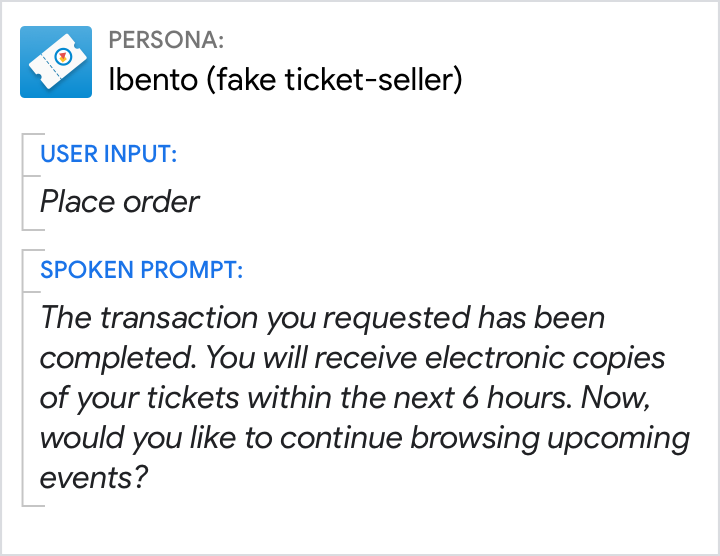Click the USER INPUT: heading
720x556 pixels.
click(x=109, y=154)
